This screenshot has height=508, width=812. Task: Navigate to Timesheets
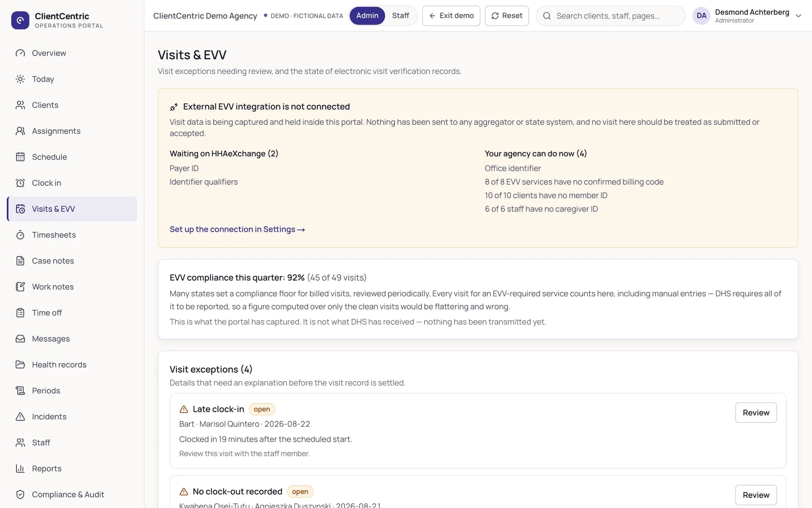72,235
